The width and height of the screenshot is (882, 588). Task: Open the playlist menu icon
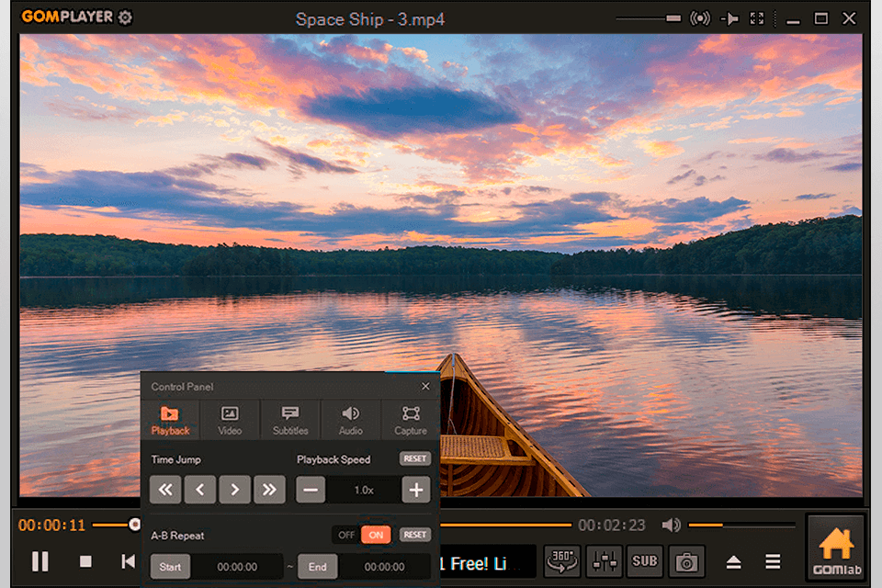click(x=773, y=561)
